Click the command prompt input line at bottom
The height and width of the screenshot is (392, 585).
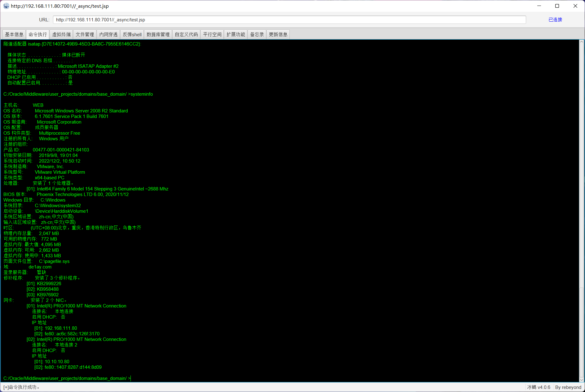click(x=67, y=378)
